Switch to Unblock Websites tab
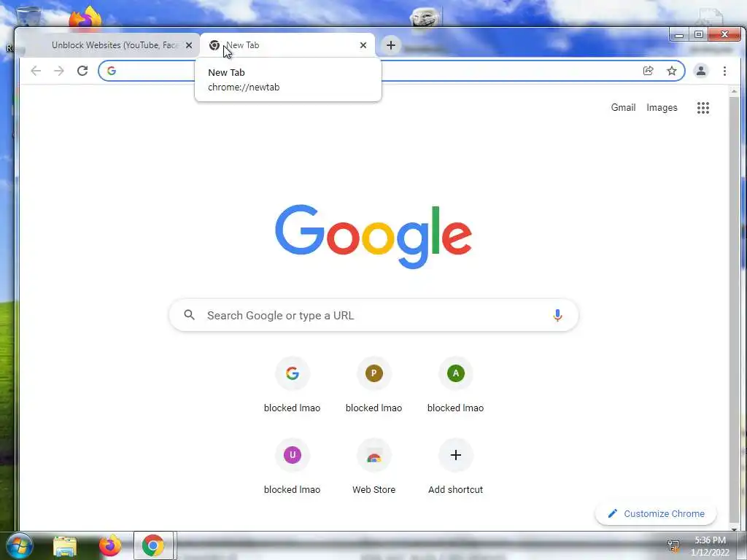 pyautogui.click(x=113, y=45)
